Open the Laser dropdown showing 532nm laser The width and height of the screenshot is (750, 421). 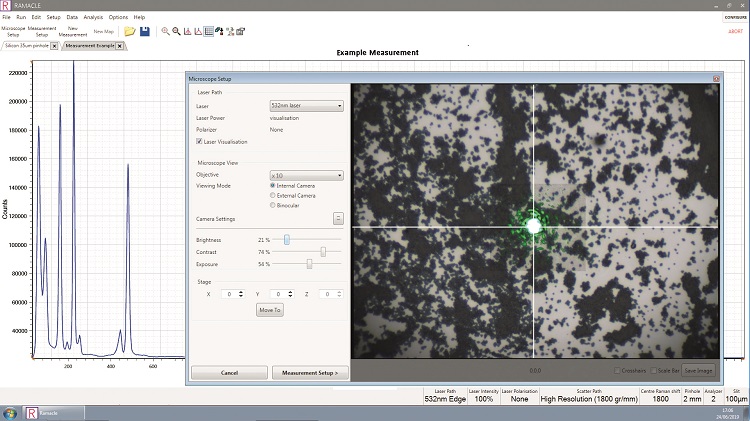[x=307, y=106]
